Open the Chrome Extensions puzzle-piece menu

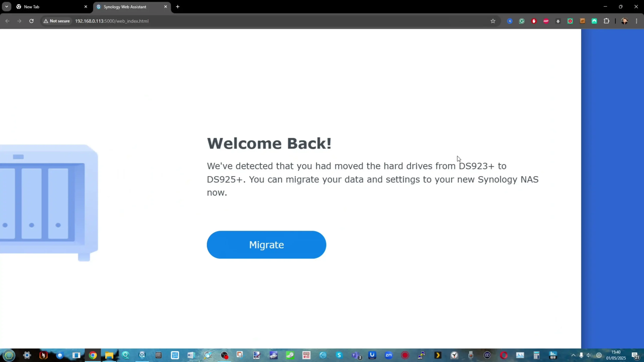[x=607, y=21]
